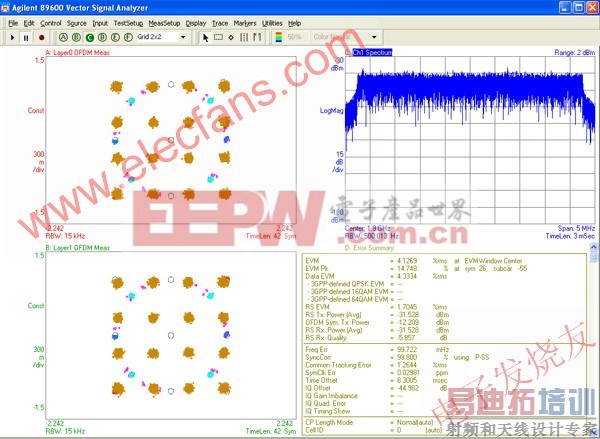Select trace title A: Layer0 OFDM Meas
Viewport: 600px width, 439px height.
pos(78,52)
